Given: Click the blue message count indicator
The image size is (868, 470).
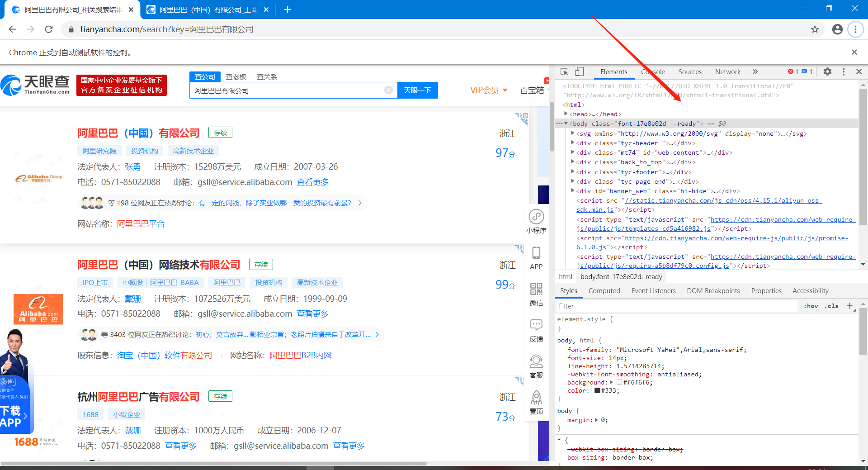Looking at the screenshot, I should (x=807, y=71).
